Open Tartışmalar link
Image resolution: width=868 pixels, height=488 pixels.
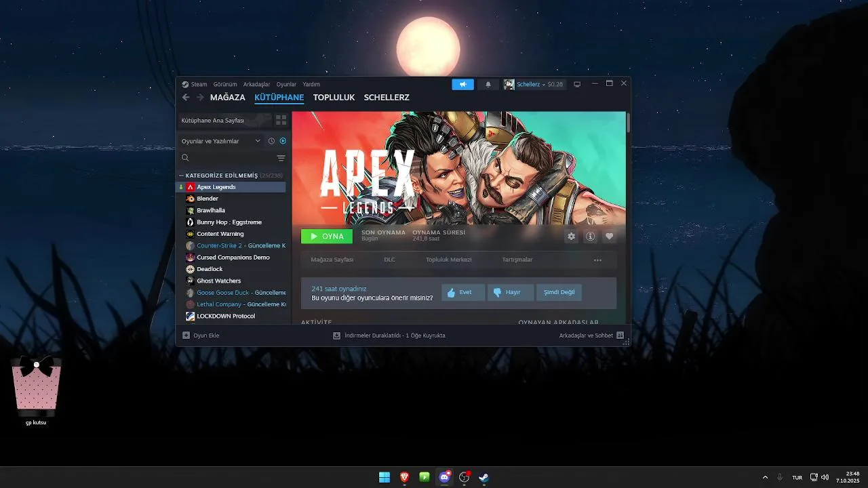coord(517,260)
